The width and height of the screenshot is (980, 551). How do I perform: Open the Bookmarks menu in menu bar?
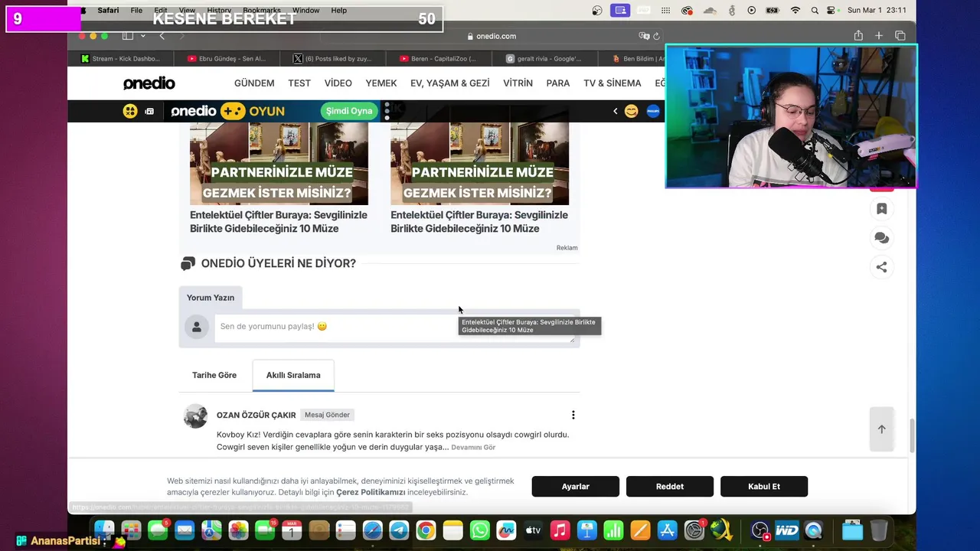point(262,11)
